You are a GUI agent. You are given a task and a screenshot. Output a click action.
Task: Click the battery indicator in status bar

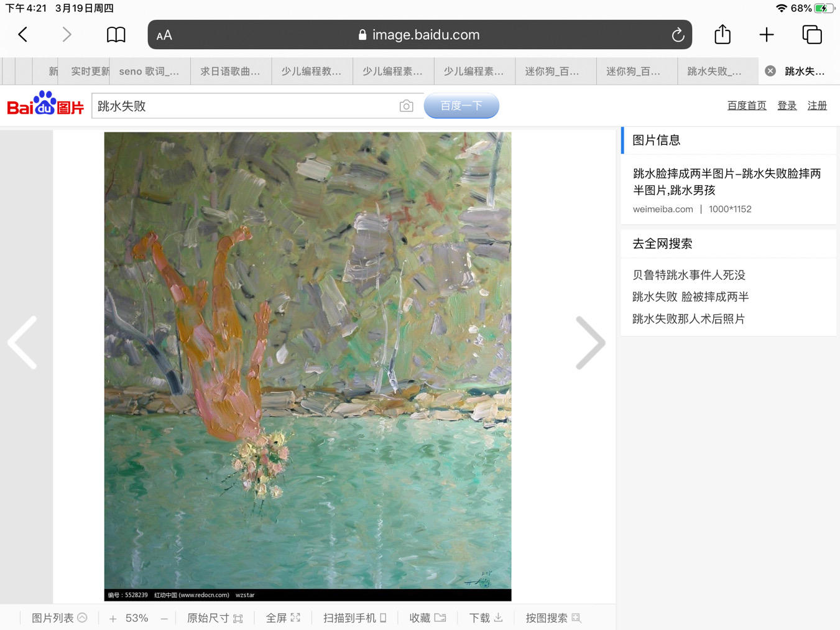point(824,8)
